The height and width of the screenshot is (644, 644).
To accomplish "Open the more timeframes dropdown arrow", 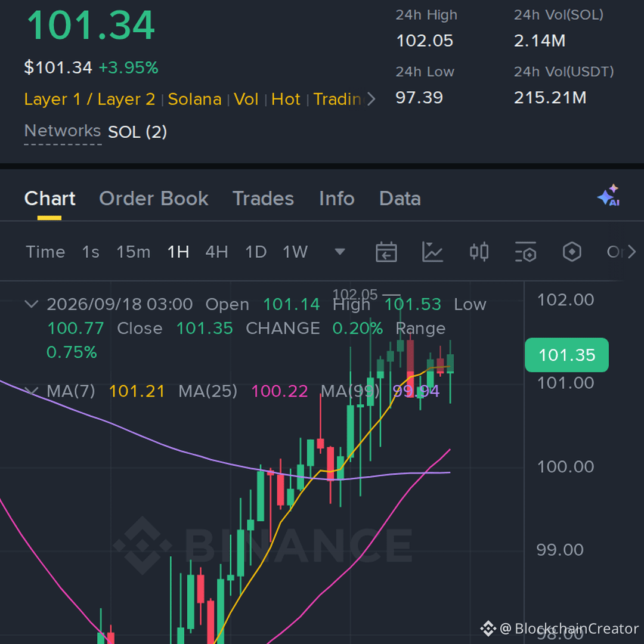I will (340, 252).
